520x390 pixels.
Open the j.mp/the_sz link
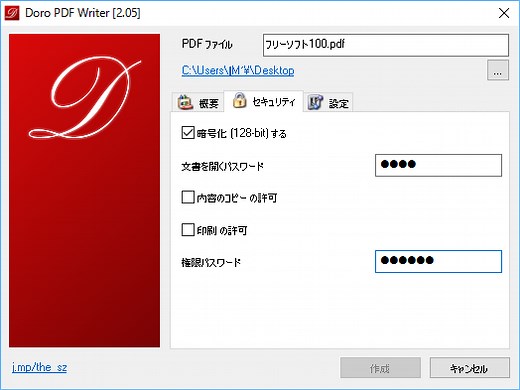point(39,367)
